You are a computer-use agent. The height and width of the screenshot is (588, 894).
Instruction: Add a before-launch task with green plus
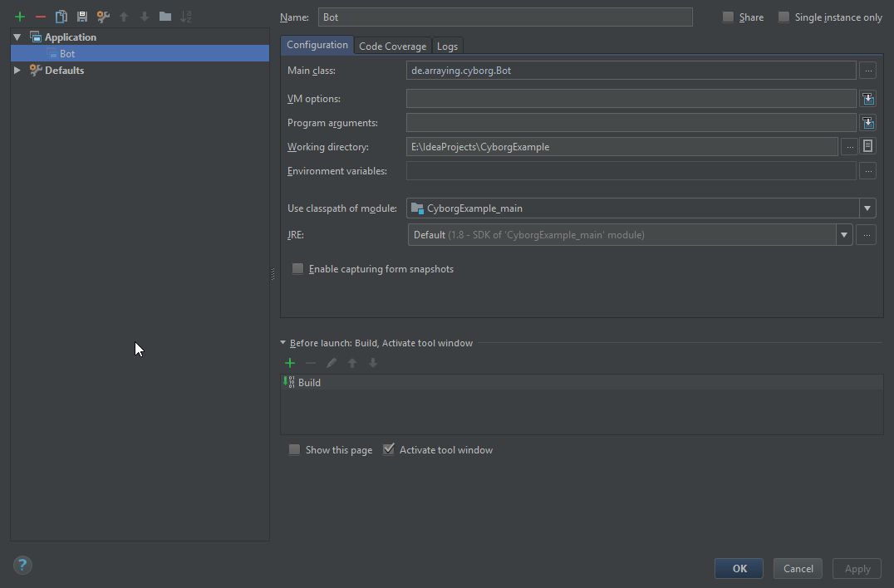click(290, 363)
